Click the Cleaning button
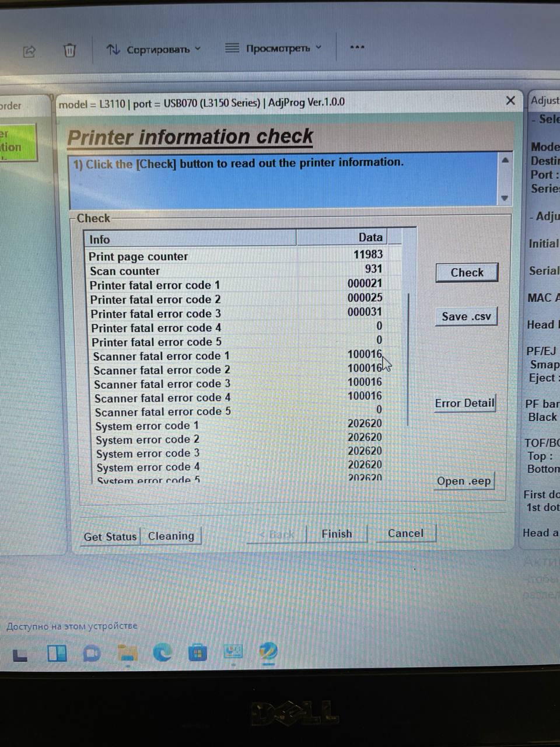Image resolution: width=560 pixels, height=747 pixels. pos(171,536)
